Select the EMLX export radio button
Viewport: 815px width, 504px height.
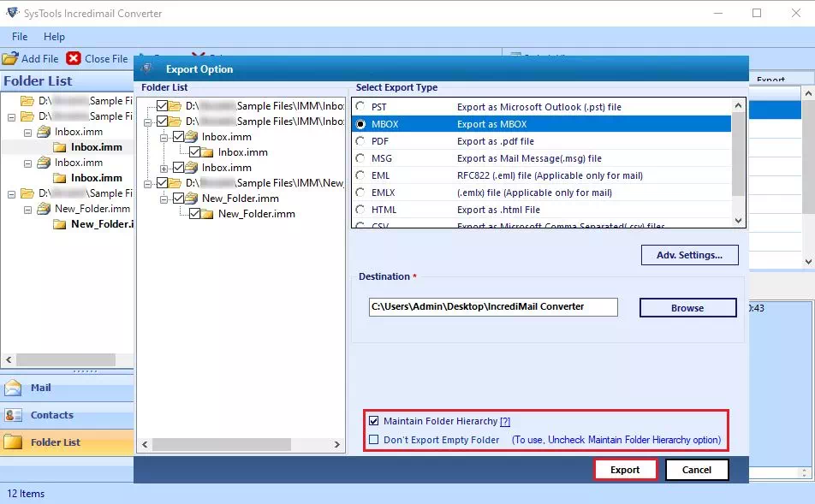(x=360, y=193)
